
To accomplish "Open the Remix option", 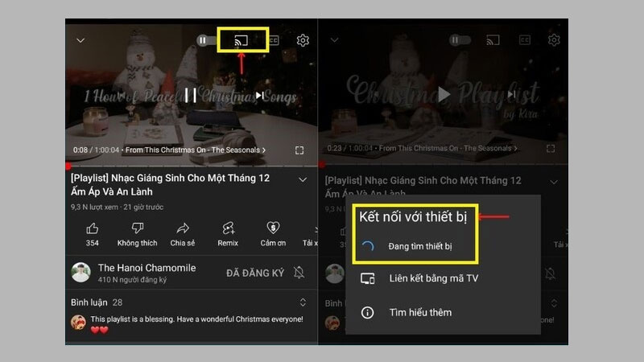I will point(228,235).
